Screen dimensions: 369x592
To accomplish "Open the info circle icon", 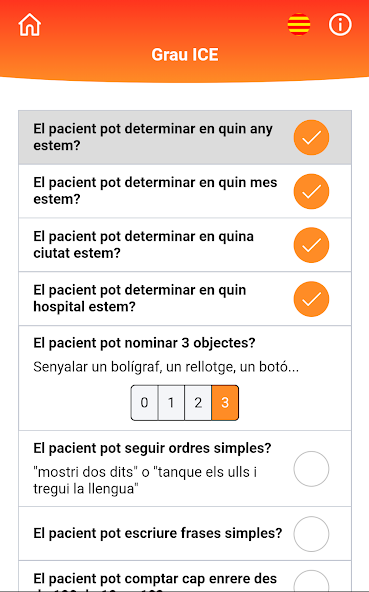I will pos(340,25).
